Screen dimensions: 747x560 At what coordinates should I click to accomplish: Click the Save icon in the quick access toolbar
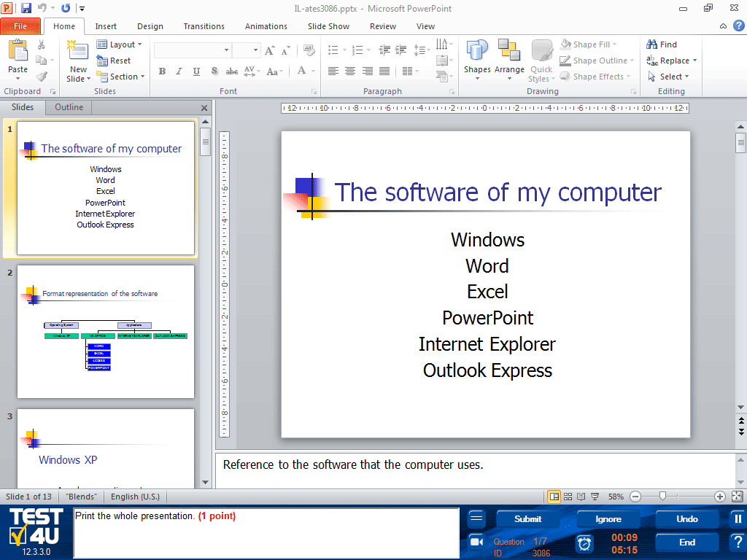tap(26, 8)
